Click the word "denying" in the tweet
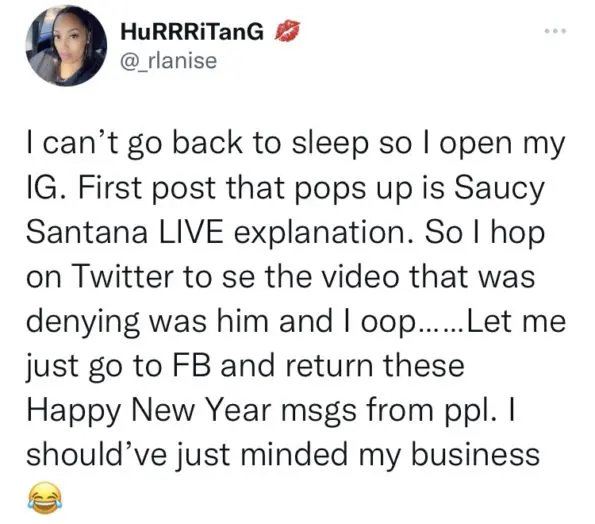 83,323
